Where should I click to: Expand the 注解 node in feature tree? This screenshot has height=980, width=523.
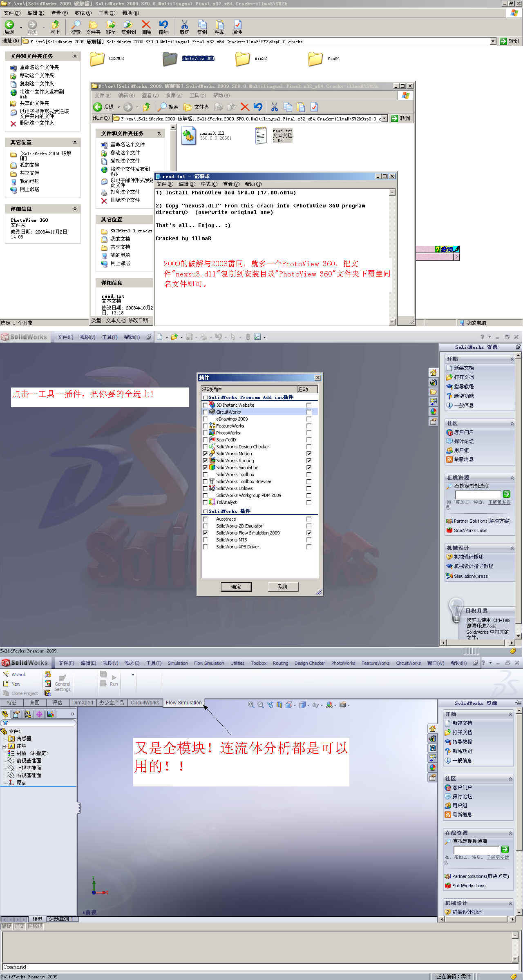(x=4, y=746)
